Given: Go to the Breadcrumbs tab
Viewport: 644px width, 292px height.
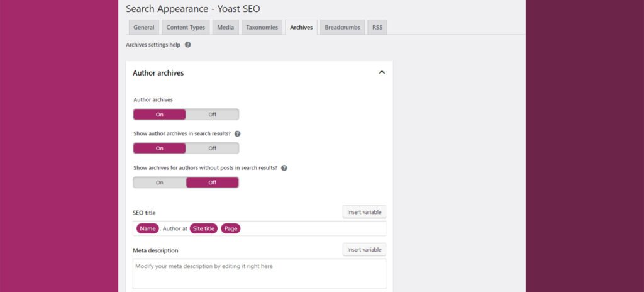Looking at the screenshot, I should pos(343,28).
